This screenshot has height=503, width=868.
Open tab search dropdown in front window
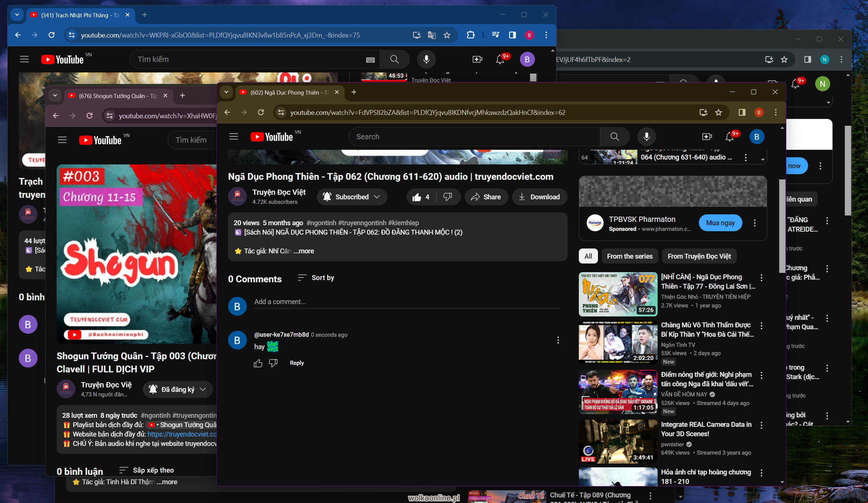226,92
